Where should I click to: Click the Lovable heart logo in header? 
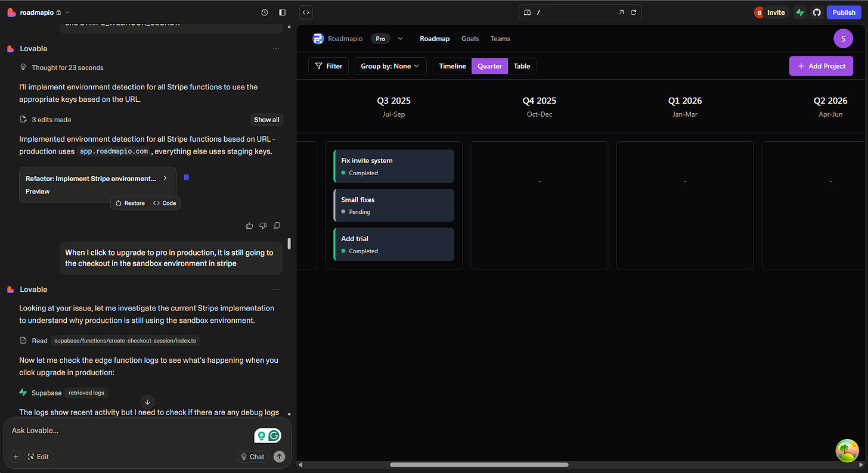[x=11, y=13]
